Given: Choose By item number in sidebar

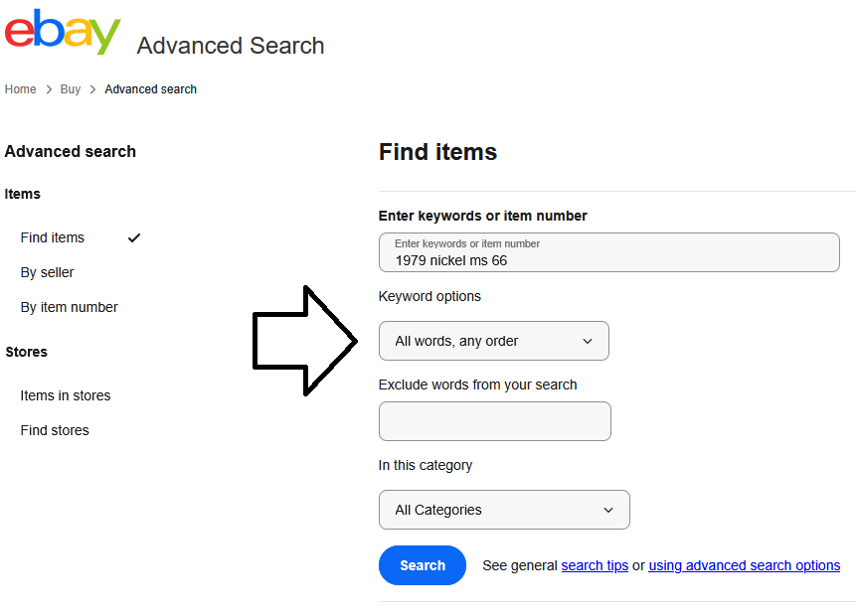Looking at the screenshot, I should click(69, 308).
